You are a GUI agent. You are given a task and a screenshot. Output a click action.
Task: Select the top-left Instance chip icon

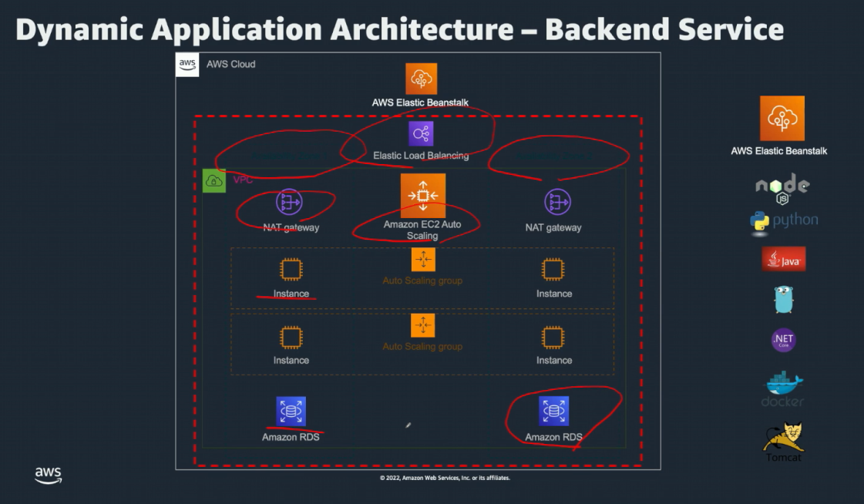[x=291, y=270]
